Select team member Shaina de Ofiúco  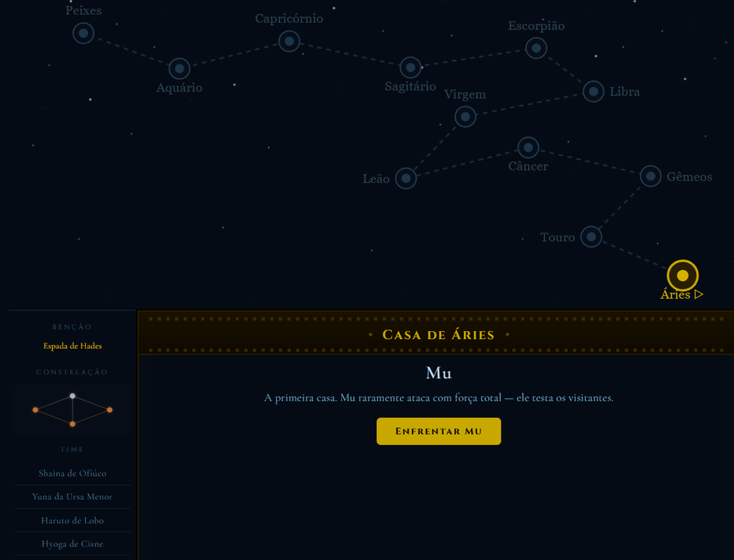(72, 473)
